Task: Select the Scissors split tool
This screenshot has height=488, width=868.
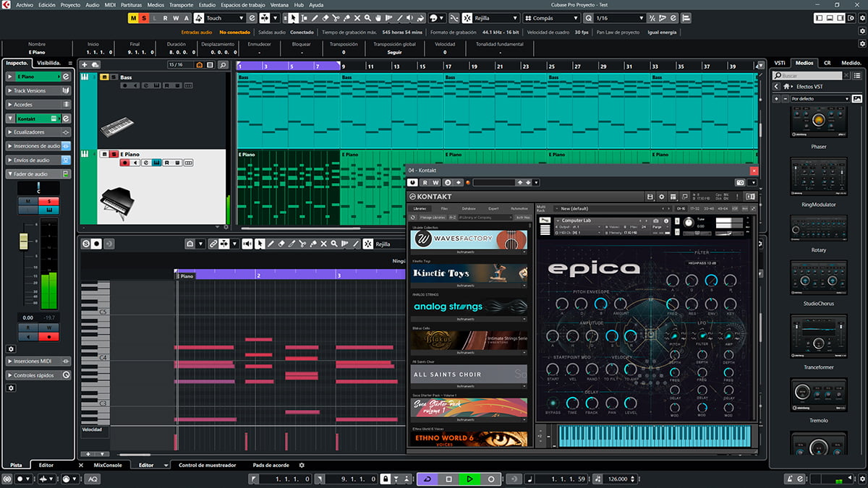Action: 336,18
